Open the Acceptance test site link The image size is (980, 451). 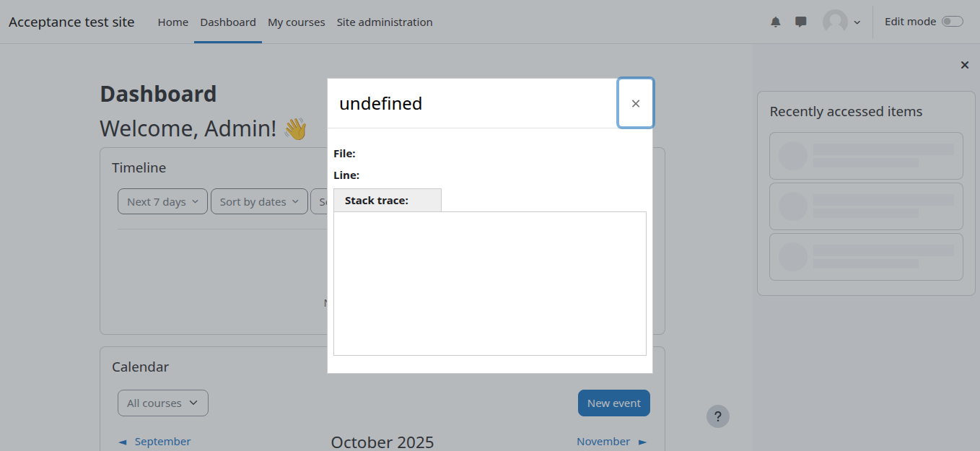[x=71, y=22]
